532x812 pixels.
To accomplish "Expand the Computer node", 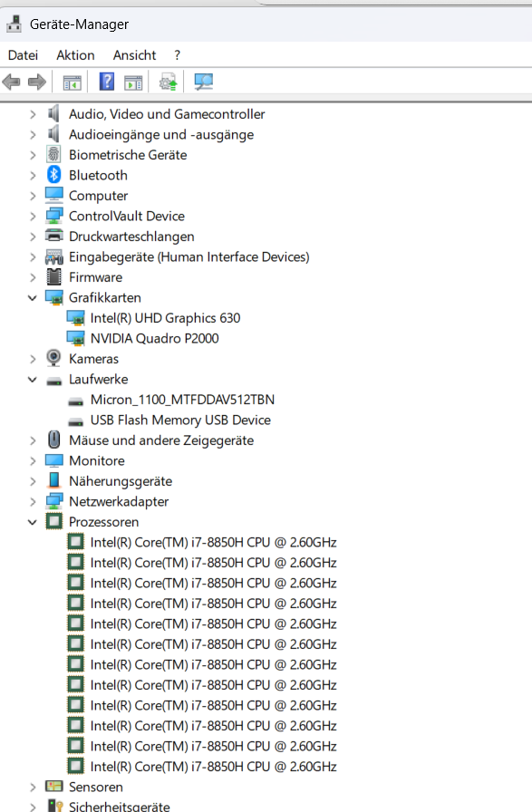I will (x=33, y=196).
